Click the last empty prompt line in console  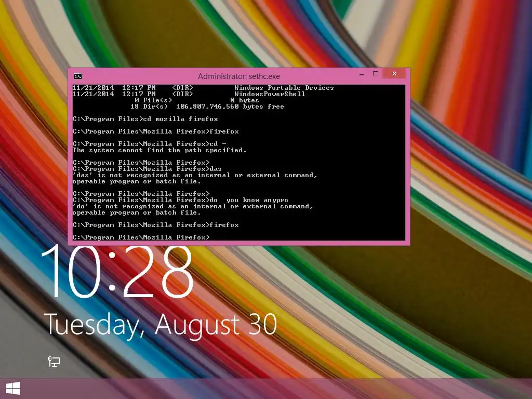click(141, 237)
